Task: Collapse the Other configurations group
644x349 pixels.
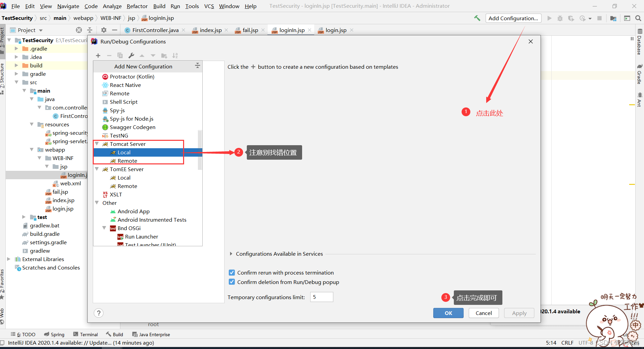Action: (x=97, y=203)
